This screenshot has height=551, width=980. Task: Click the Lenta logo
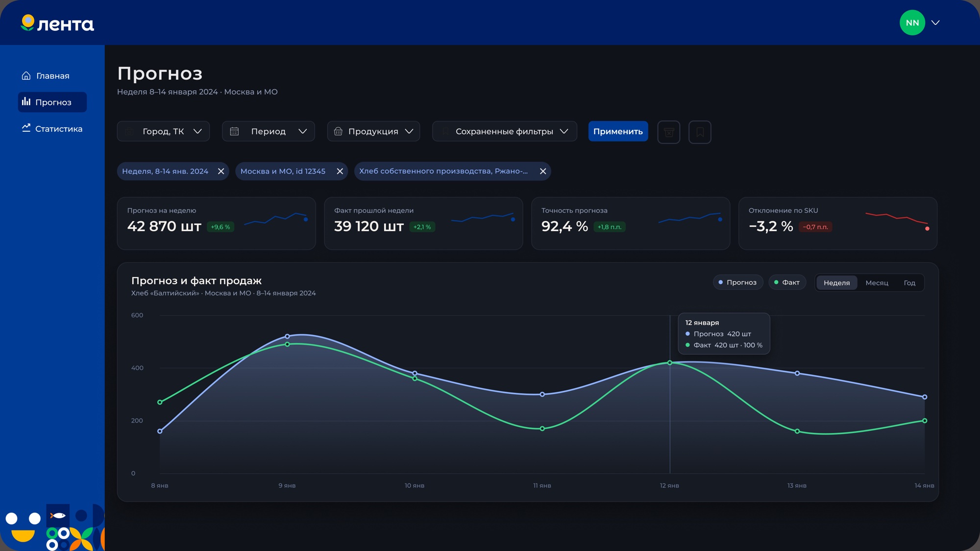(57, 24)
